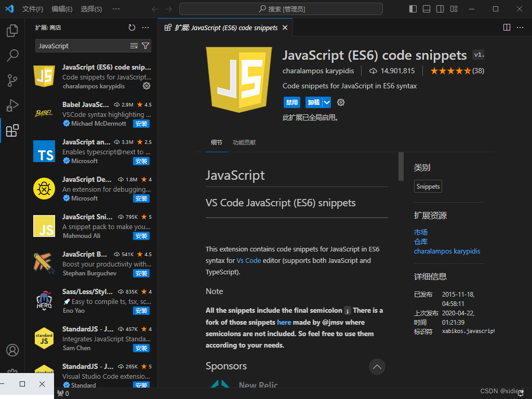Open the Accounts icon in activity bar

pyautogui.click(x=12, y=350)
